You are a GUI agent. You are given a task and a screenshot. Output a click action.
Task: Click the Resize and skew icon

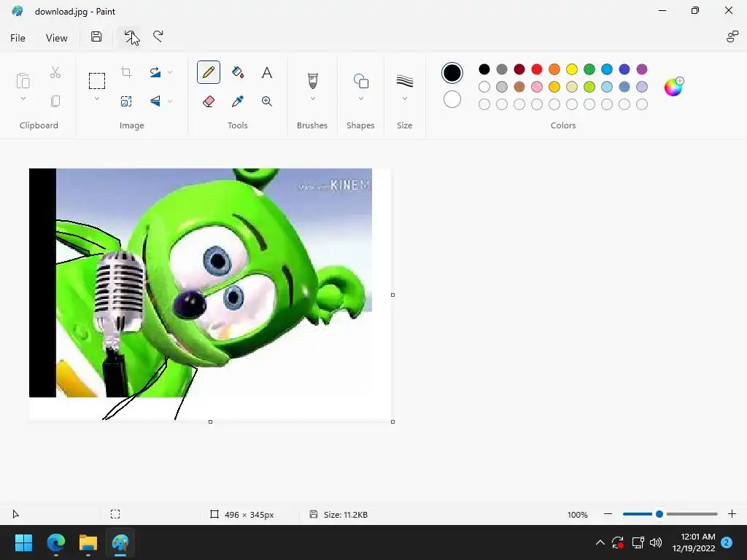[126, 101]
